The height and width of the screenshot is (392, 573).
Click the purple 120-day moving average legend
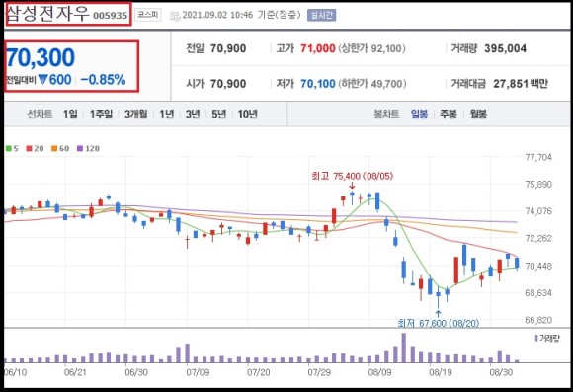point(88,148)
